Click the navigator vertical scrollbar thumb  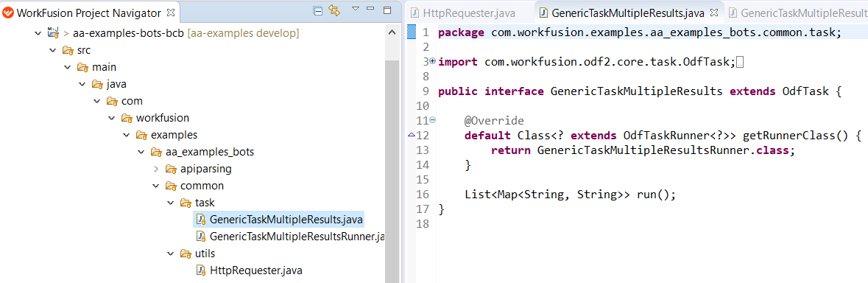392,172
